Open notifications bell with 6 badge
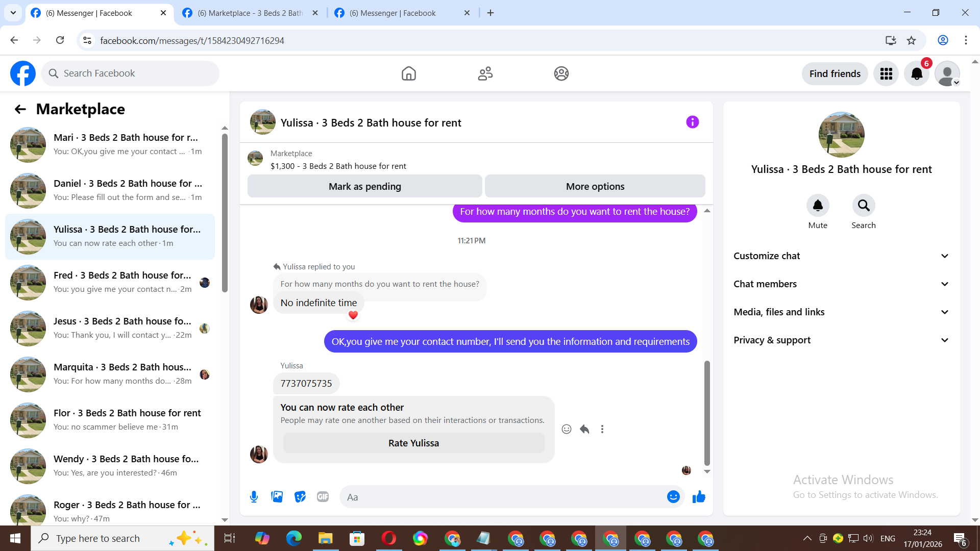Screen dimensions: 980x551 917,73
